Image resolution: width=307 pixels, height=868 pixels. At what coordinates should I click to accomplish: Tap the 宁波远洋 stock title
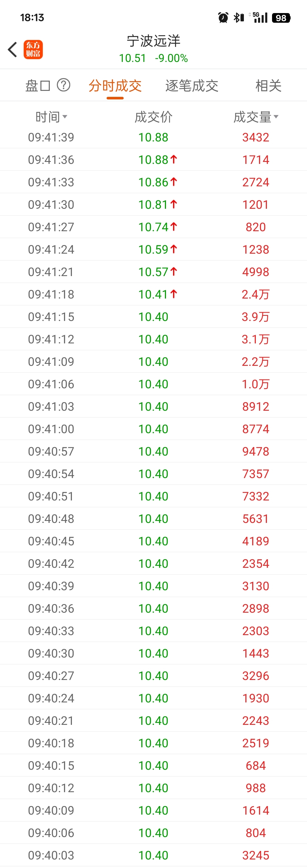tap(153, 41)
